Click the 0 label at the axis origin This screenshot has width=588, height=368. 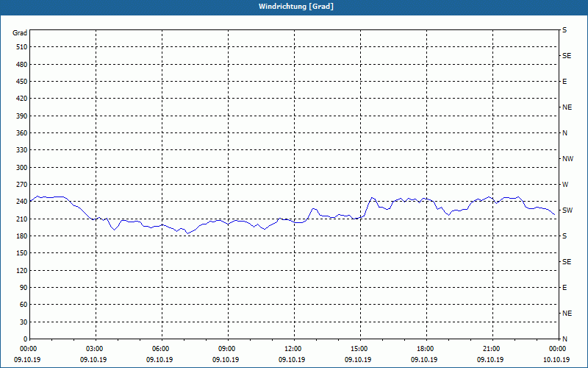(x=25, y=339)
